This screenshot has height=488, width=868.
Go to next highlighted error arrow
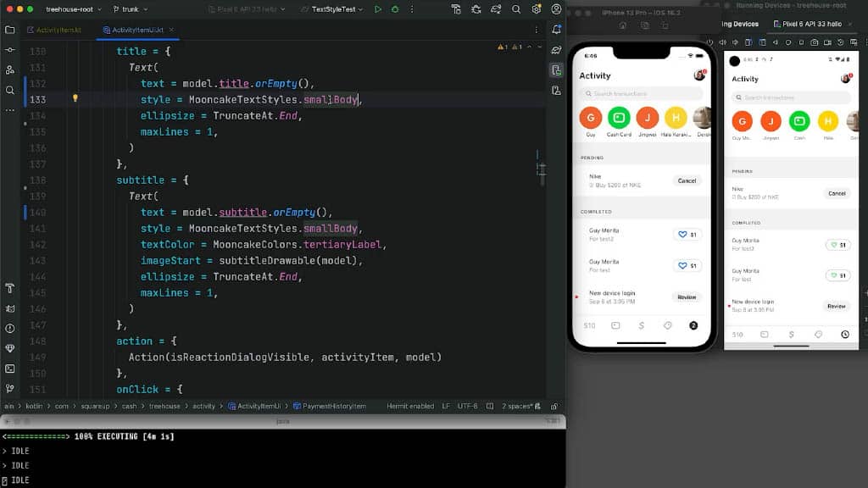540,47
